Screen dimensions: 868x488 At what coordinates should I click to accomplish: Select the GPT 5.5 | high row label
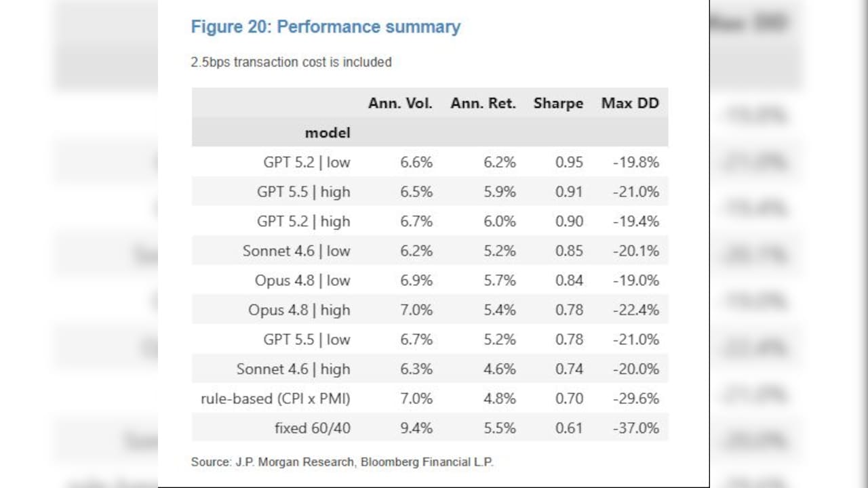pyautogui.click(x=303, y=192)
